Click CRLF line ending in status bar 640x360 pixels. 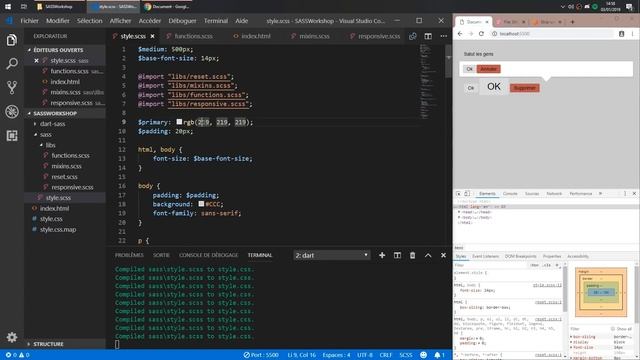click(385, 355)
